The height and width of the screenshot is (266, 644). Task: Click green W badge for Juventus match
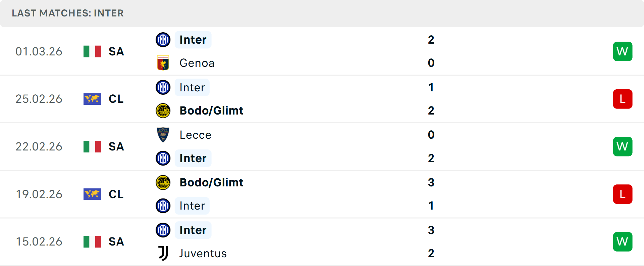[622, 242]
